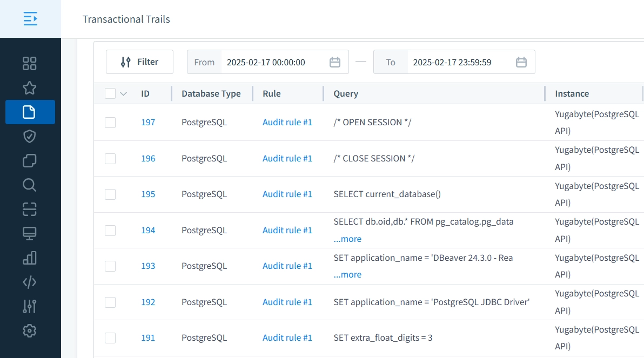The height and width of the screenshot is (358, 644).
Task: Open trail record ID 193
Action: 148,266
